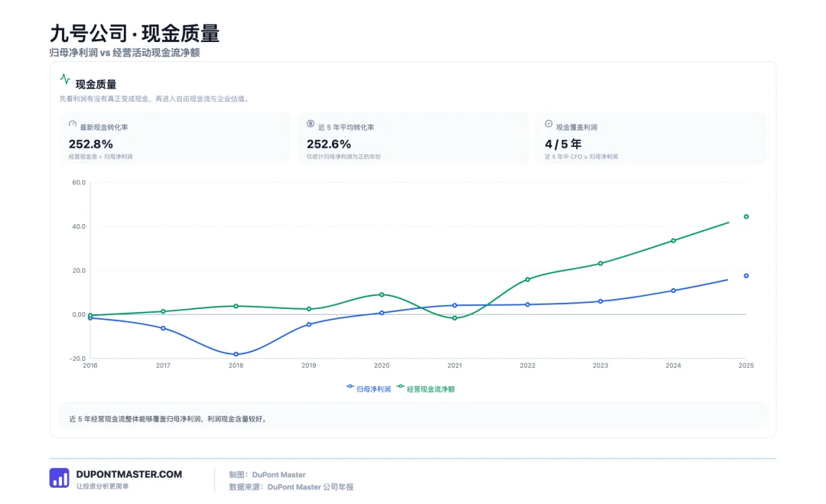Click the 2025 green cash flow data point
This screenshot has height=504, width=826.
(x=746, y=216)
